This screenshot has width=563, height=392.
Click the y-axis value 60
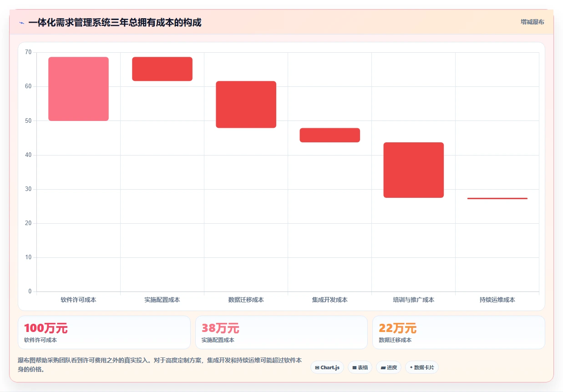[28, 86]
